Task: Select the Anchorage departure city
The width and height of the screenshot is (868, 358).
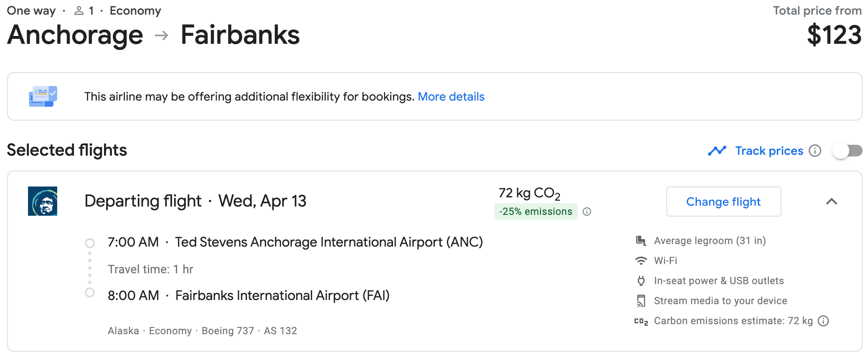Action: tap(75, 35)
